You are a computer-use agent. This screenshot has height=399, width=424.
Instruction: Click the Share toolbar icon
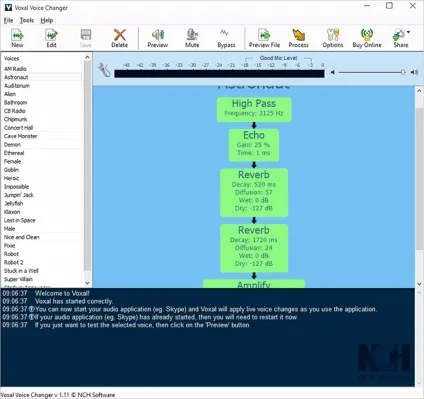(x=400, y=38)
